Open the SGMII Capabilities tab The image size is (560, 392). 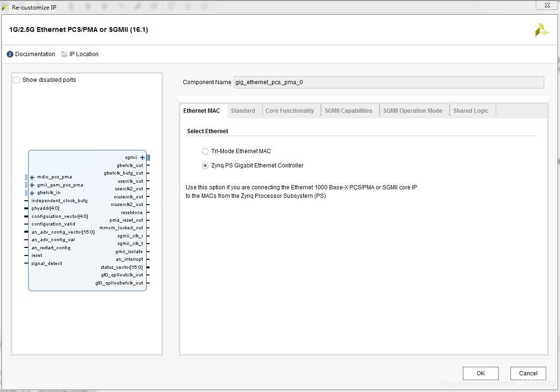coord(348,110)
